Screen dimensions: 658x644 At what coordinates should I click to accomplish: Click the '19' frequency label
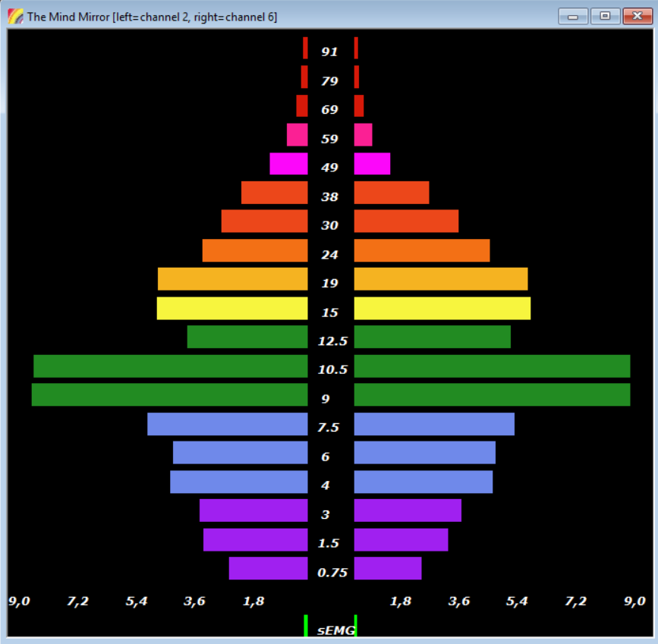(329, 284)
